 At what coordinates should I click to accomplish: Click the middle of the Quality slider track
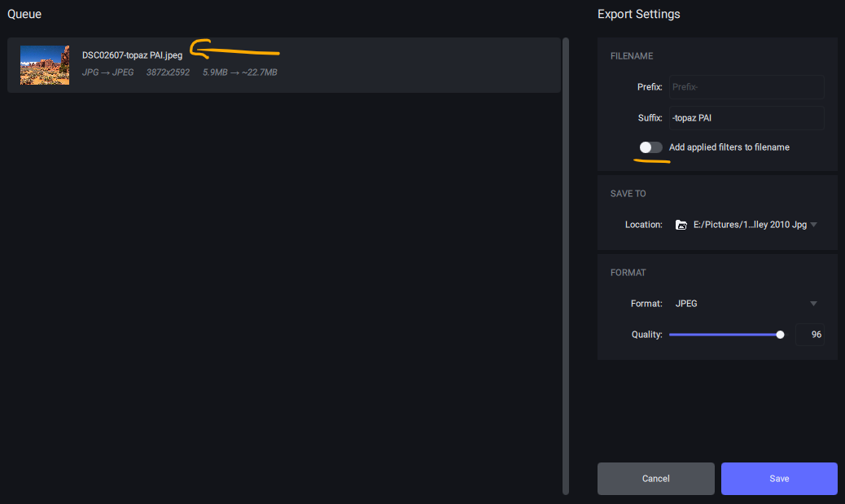[724, 335]
